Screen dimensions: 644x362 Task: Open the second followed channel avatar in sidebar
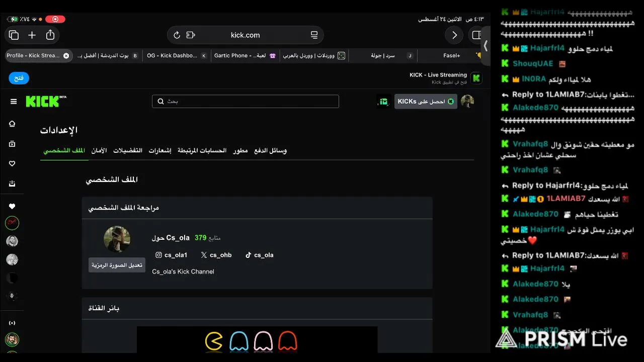[12, 241]
